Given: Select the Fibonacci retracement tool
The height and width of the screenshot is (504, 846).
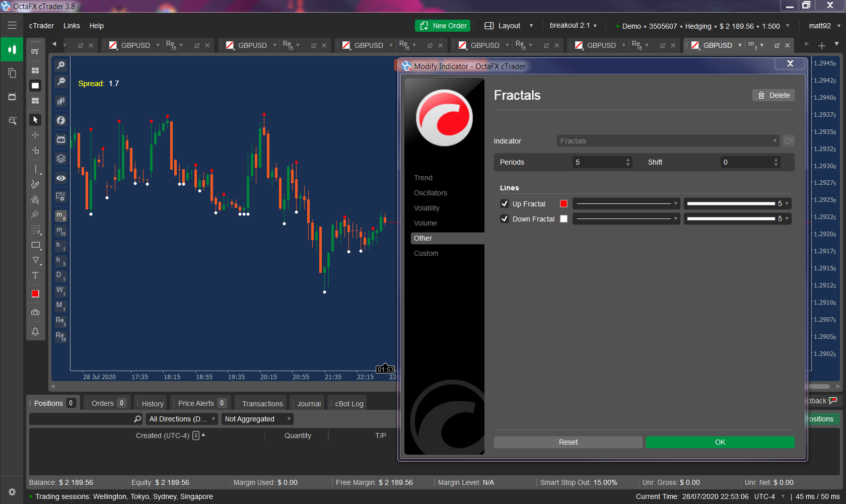Looking at the screenshot, I should click(35, 230).
